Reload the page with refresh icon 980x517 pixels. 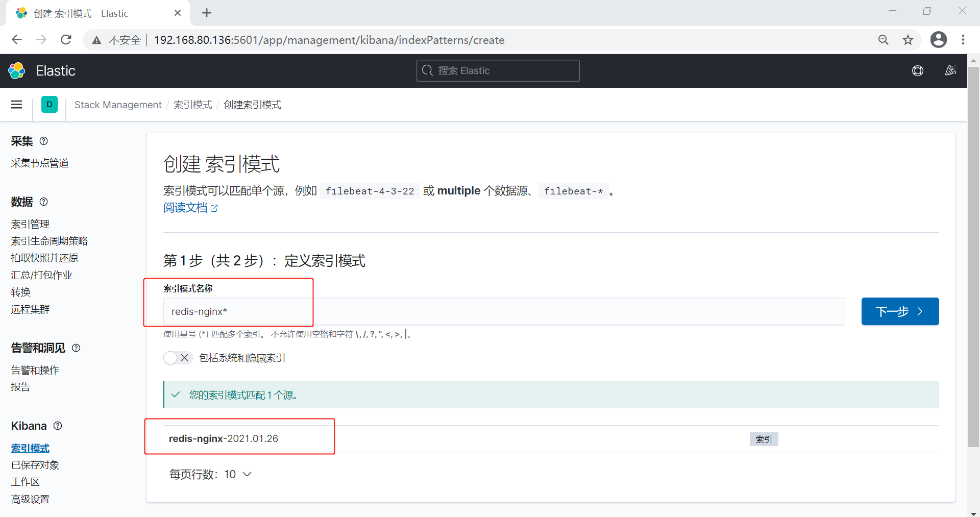coord(66,40)
